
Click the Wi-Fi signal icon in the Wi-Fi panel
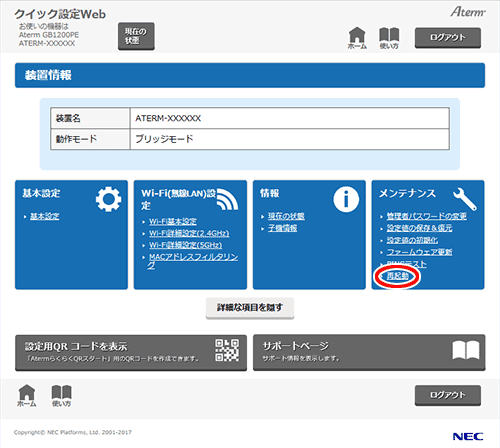click(227, 199)
